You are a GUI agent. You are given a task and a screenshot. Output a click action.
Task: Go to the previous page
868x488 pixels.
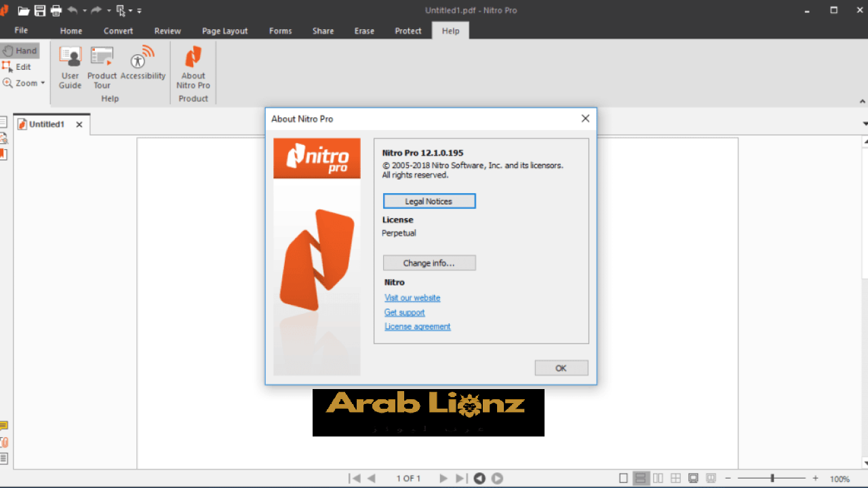(x=371, y=479)
